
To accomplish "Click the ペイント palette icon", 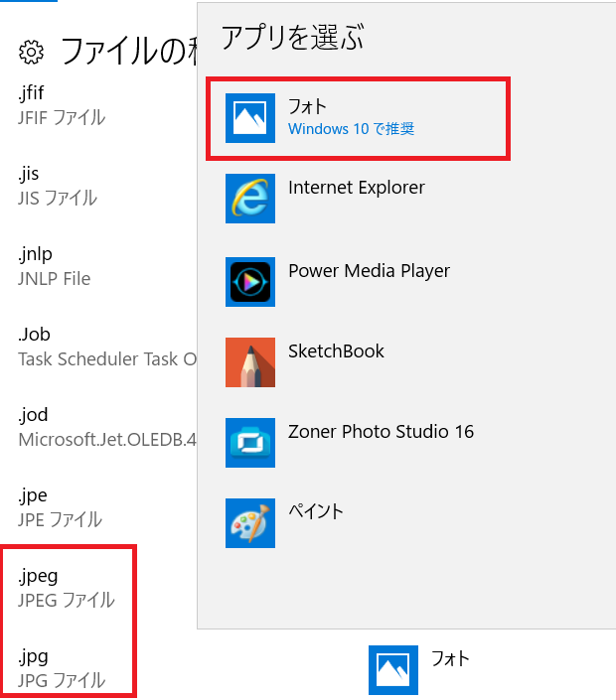I will 250,523.
